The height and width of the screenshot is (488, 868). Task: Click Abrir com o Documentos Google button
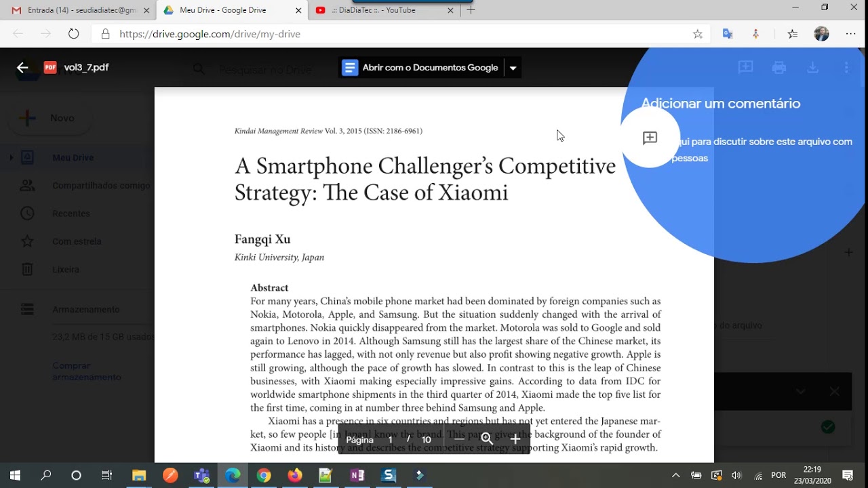coord(422,68)
